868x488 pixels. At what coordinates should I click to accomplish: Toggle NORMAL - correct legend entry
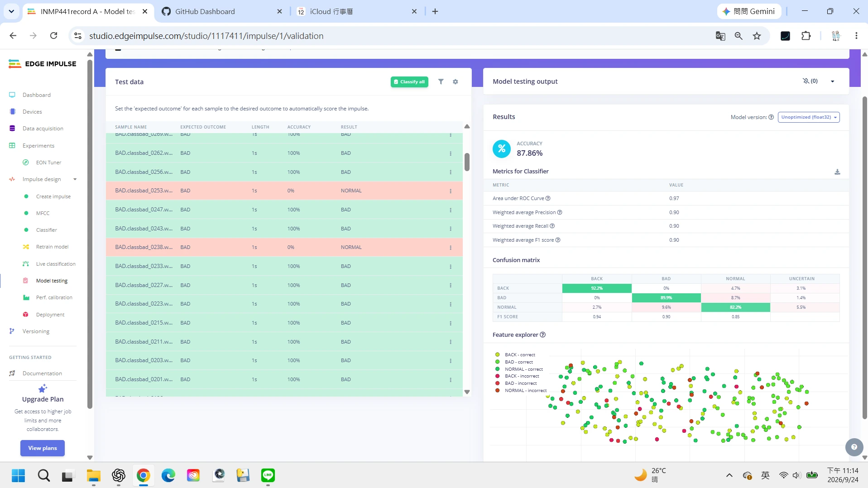click(519, 369)
